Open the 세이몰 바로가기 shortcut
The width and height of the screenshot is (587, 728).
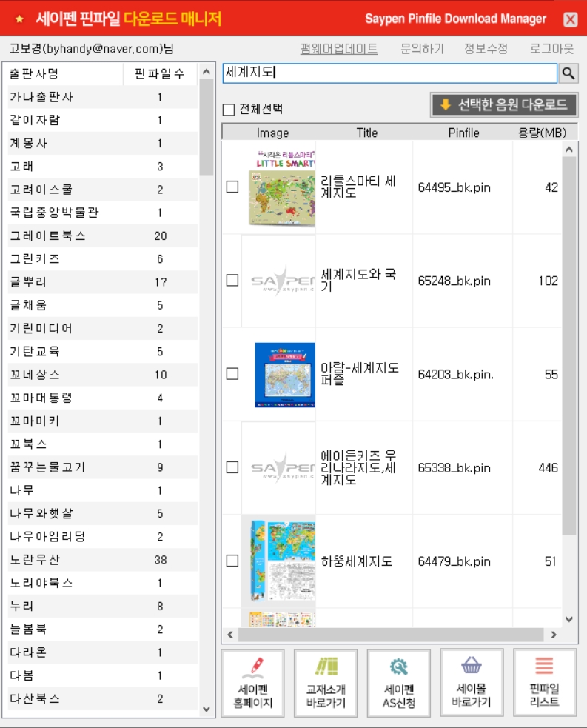472,684
